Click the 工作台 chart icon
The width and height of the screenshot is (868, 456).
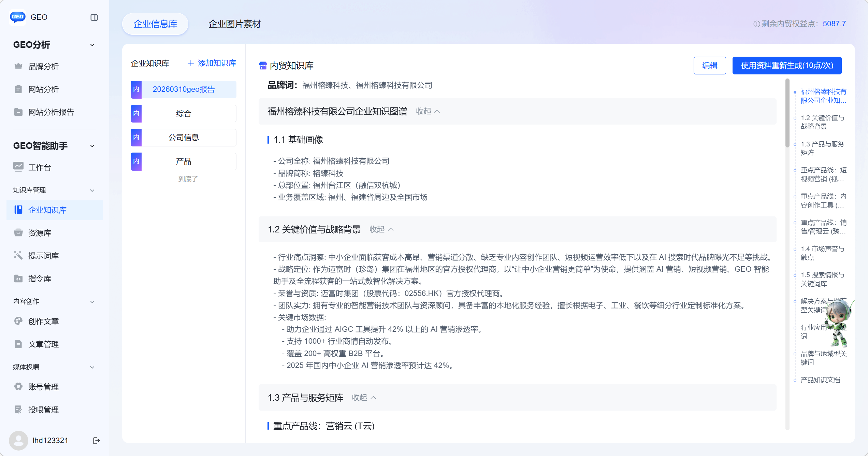point(18,167)
